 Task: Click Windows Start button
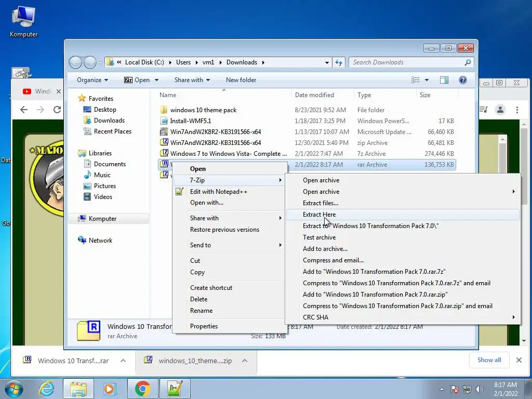point(14,389)
